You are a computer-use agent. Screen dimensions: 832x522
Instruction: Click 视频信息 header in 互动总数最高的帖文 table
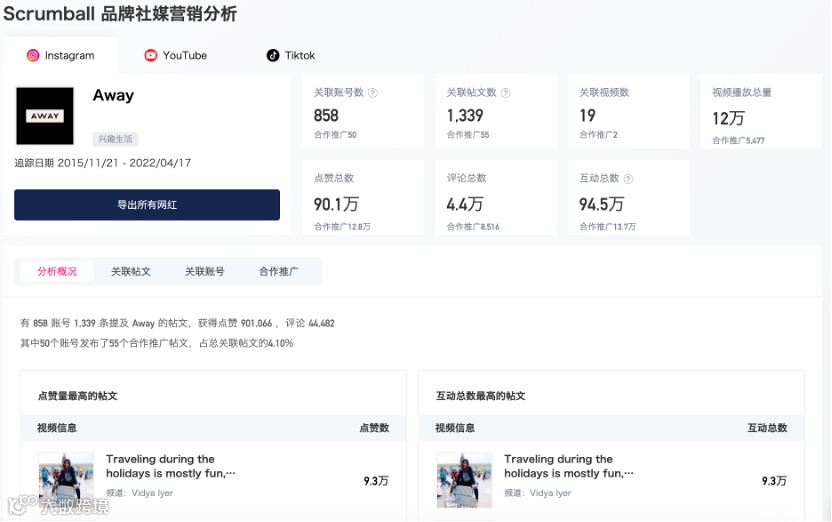(455, 428)
